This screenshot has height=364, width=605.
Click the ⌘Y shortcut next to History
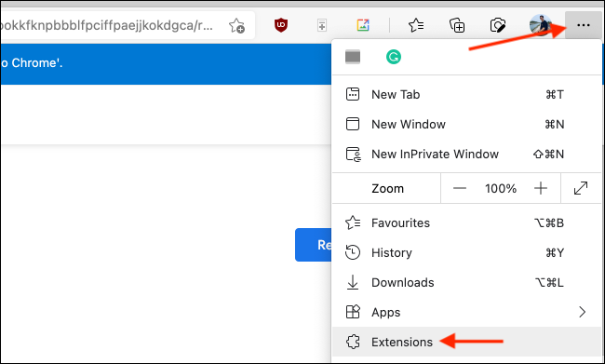[x=555, y=252]
